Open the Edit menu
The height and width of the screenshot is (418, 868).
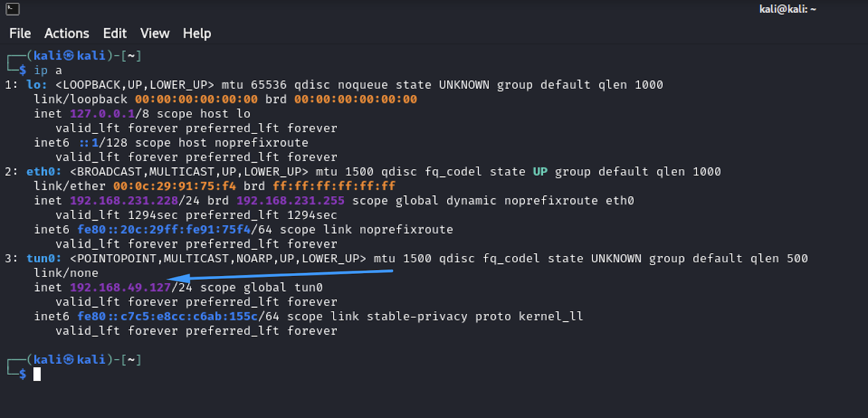[x=115, y=34]
